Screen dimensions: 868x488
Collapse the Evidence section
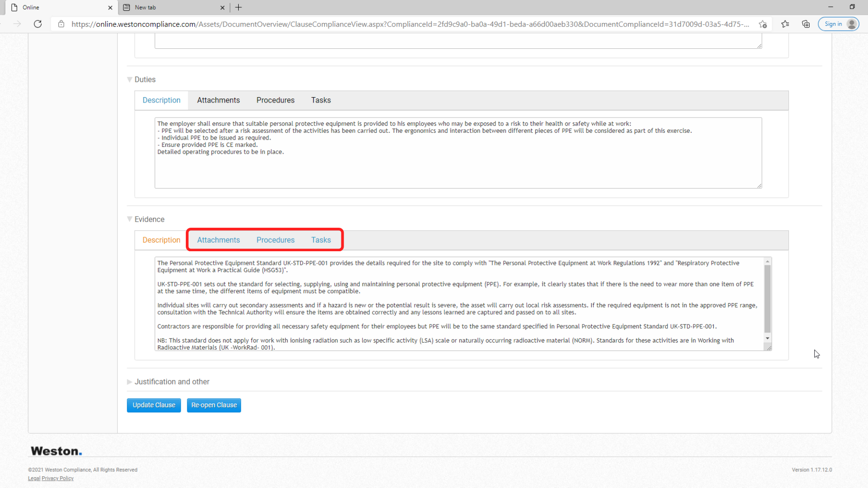pos(130,219)
